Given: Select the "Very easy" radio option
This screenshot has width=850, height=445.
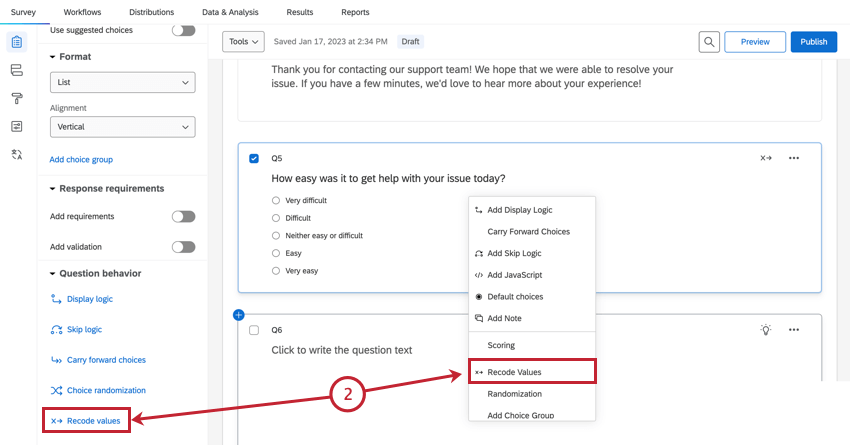Looking at the screenshot, I should pos(276,271).
